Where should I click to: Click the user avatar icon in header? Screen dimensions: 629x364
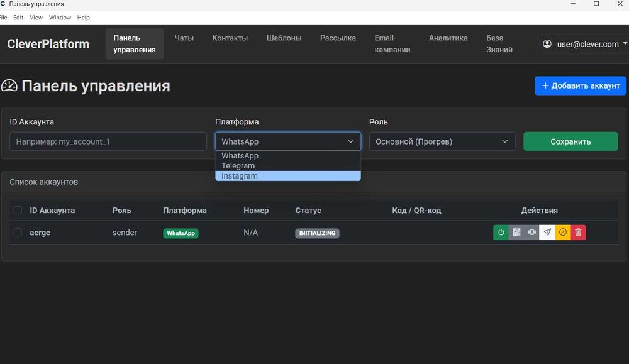pos(547,44)
